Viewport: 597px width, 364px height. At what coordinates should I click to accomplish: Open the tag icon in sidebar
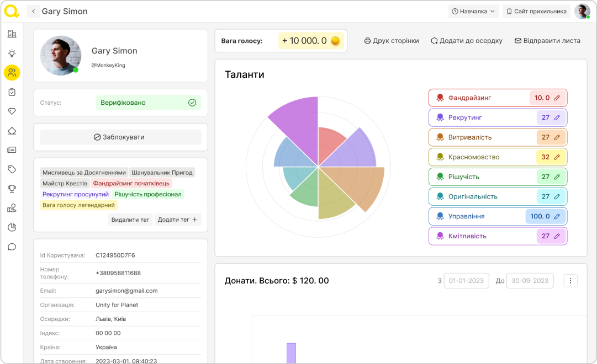pyautogui.click(x=12, y=169)
